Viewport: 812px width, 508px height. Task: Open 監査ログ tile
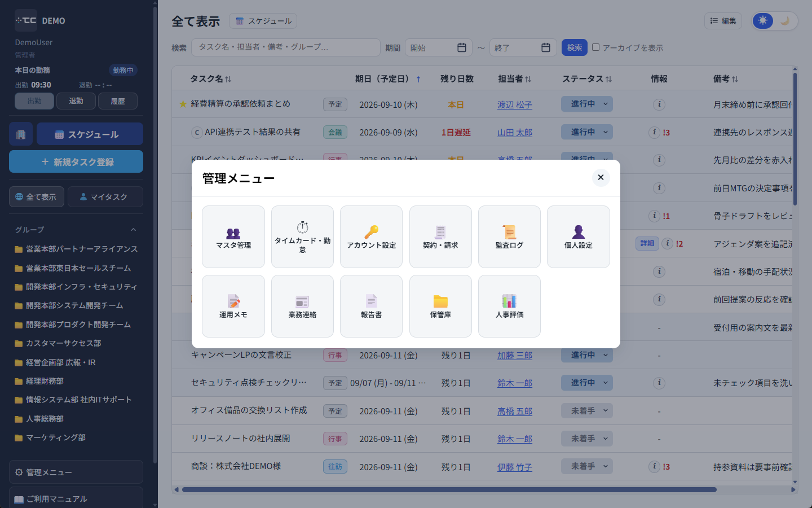pyautogui.click(x=509, y=237)
